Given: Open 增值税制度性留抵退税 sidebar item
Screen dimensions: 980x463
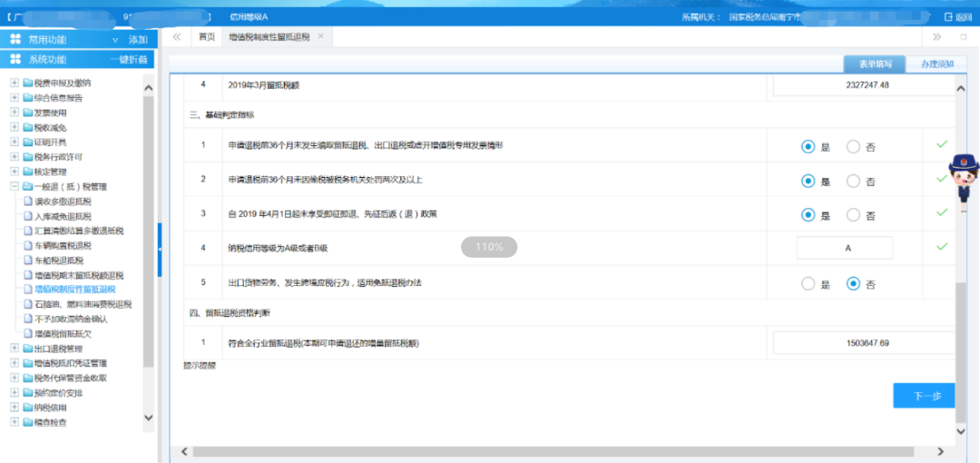Looking at the screenshot, I should point(75,290).
